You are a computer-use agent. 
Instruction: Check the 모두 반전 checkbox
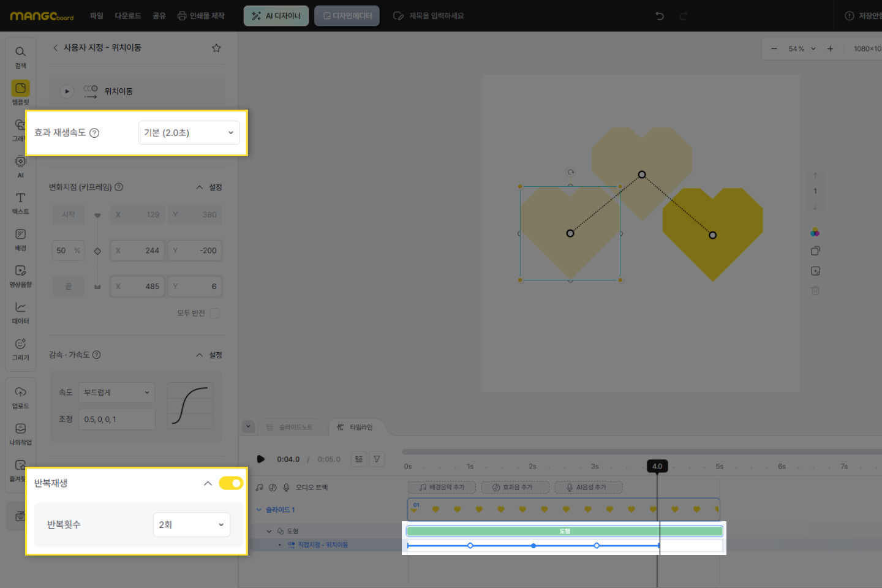[x=214, y=313]
